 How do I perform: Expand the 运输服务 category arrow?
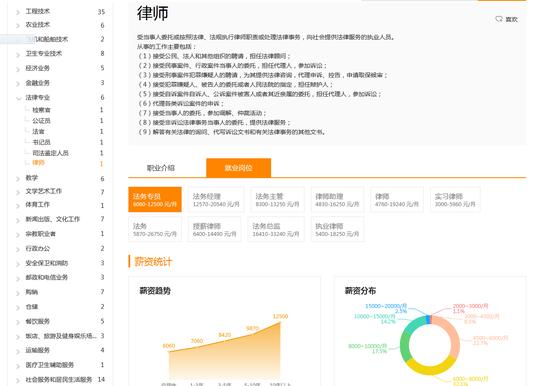click(18, 351)
